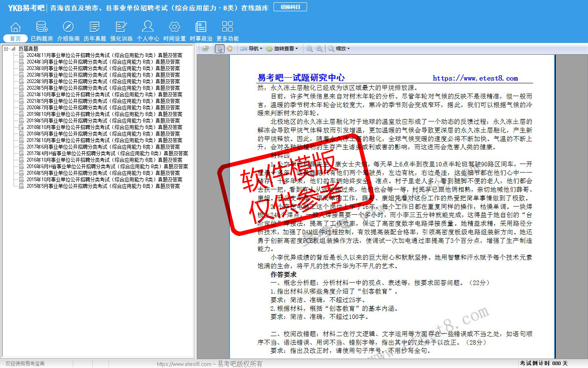The height and width of the screenshot is (368, 588).
Task: Activate the arrow selection cursor tool
Action: pyautogui.click(x=220, y=49)
